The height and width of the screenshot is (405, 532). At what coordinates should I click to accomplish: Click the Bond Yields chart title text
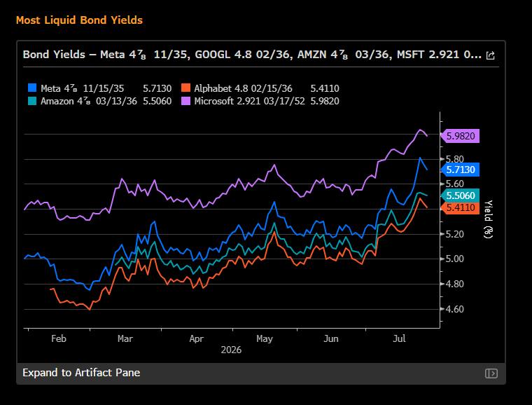click(x=252, y=55)
